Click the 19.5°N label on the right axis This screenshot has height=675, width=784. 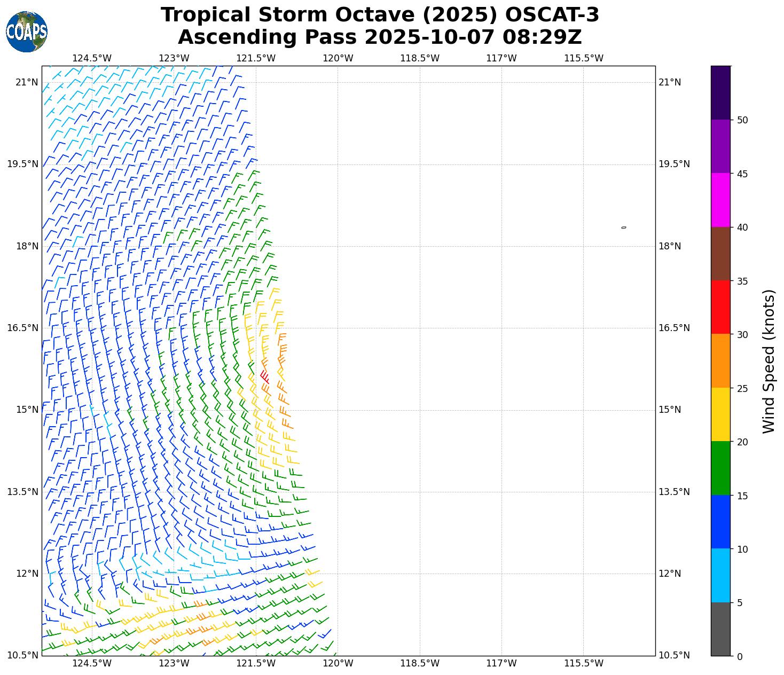coord(674,164)
